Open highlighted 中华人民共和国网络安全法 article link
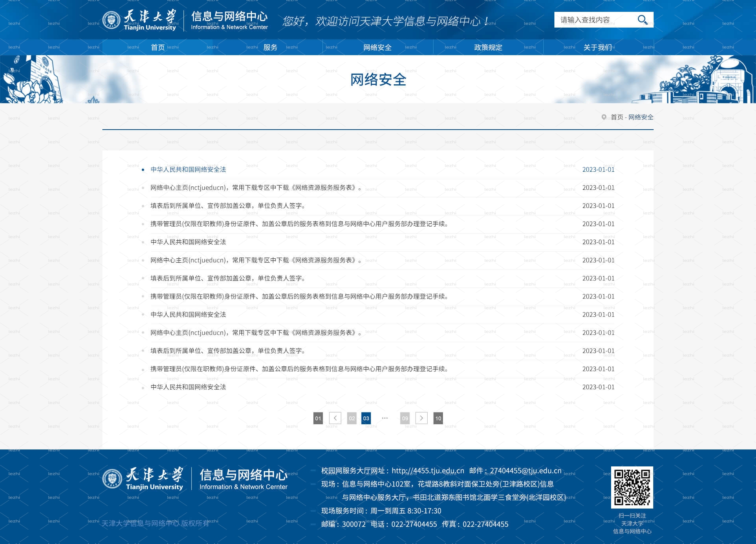Image resolution: width=756 pixels, height=544 pixels. click(x=188, y=169)
